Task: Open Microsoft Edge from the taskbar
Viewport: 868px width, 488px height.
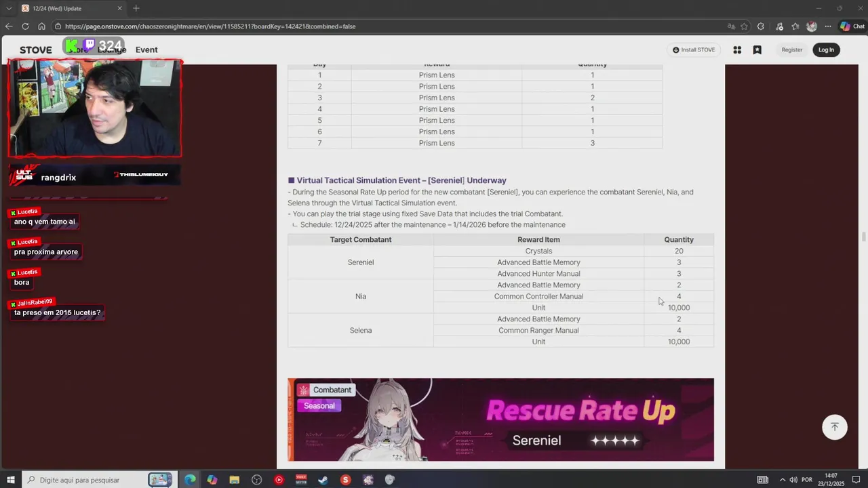Action: (x=190, y=480)
